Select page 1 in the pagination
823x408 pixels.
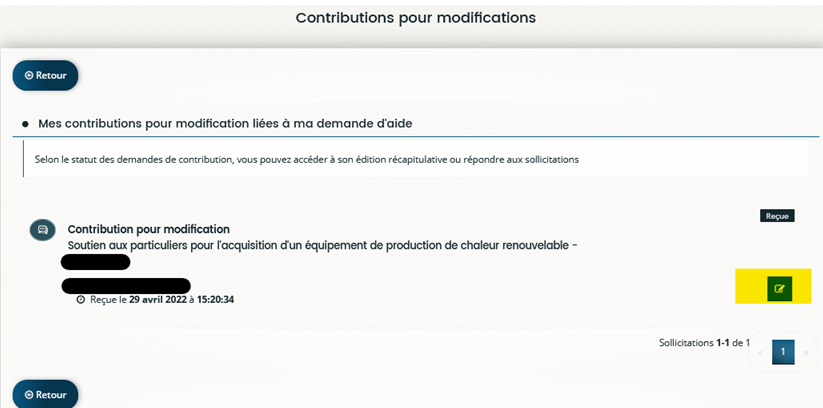(x=783, y=352)
